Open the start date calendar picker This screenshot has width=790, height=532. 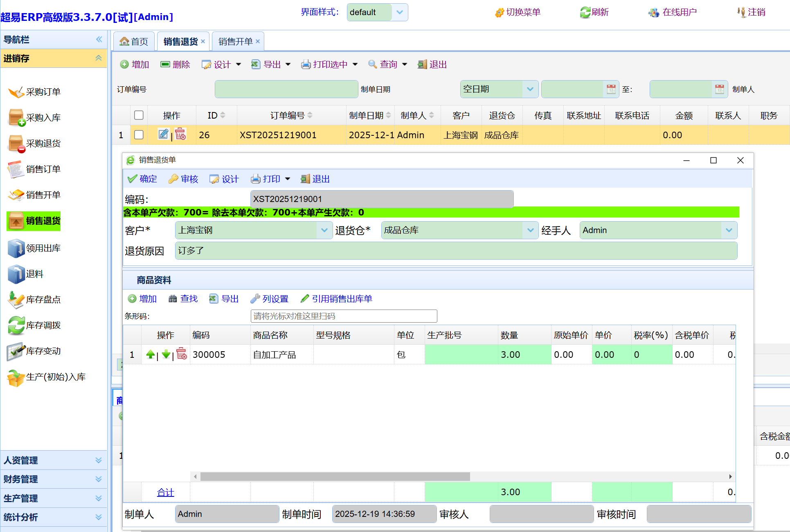point(611,89)
